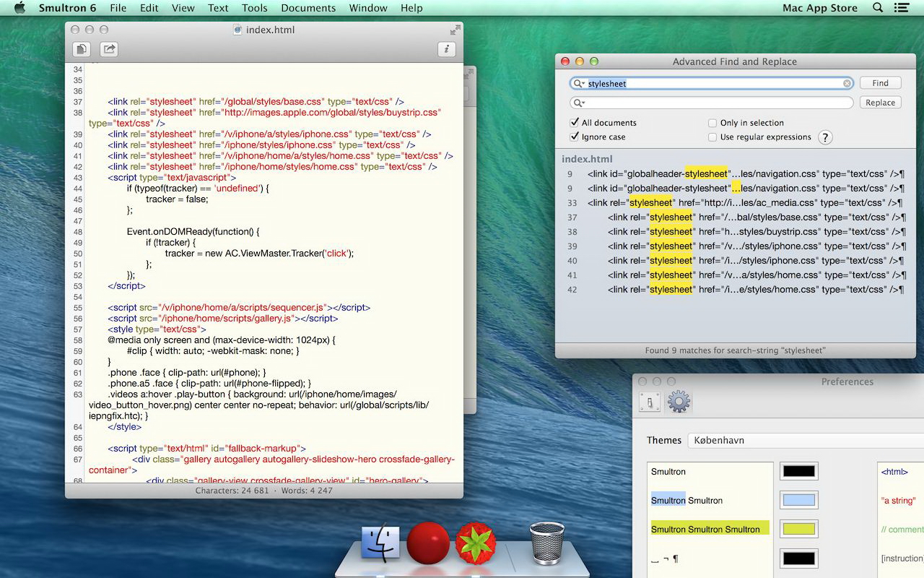
Task: Click the Find button
Action: pyautogui.click(x=880, y=83)
